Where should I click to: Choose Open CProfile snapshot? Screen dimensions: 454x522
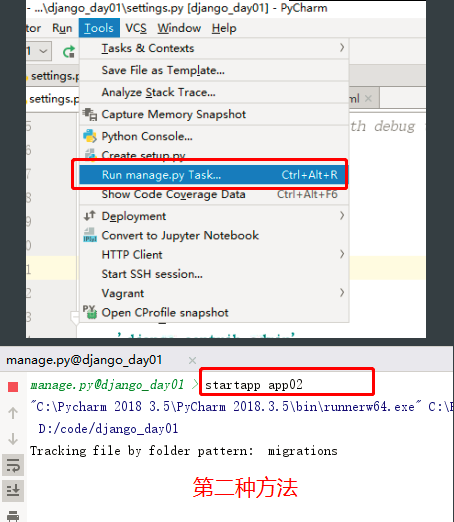tap(214, 313)
